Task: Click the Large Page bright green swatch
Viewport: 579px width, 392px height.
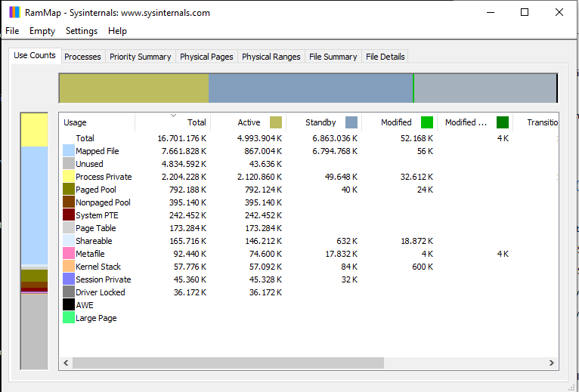Action: (69, 318)
